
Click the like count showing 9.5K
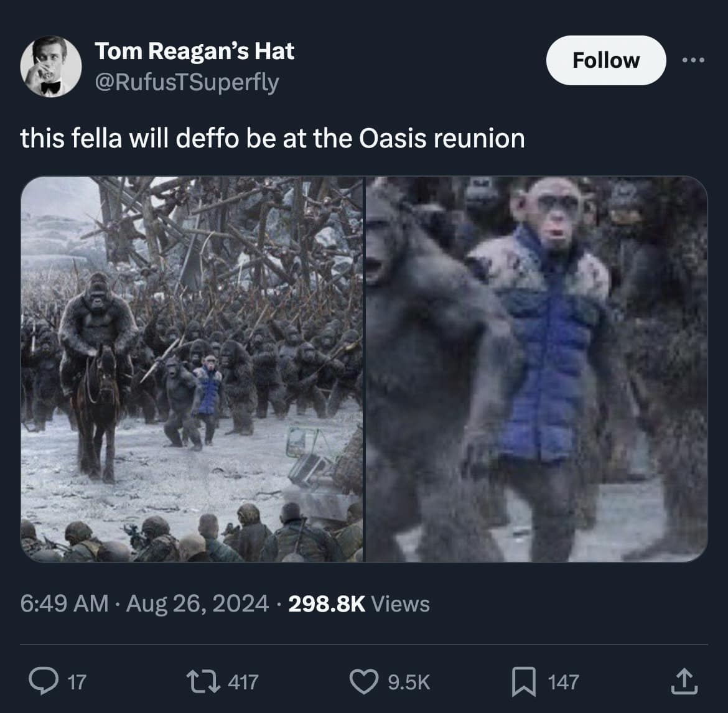[408, 681]
